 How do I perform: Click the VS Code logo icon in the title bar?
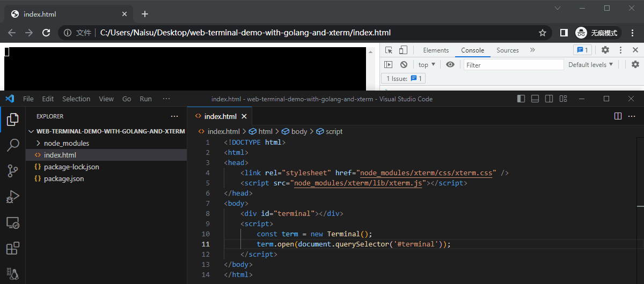(x=9, y=99)
